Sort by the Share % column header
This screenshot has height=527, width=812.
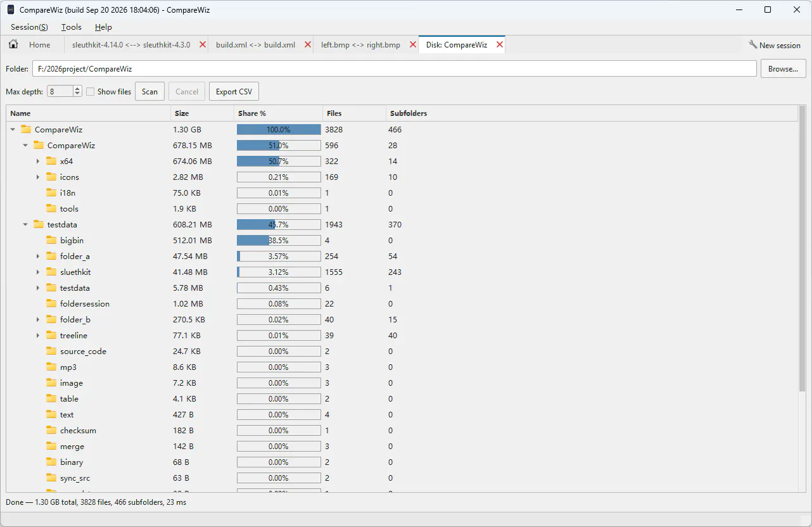pos(278,113)
